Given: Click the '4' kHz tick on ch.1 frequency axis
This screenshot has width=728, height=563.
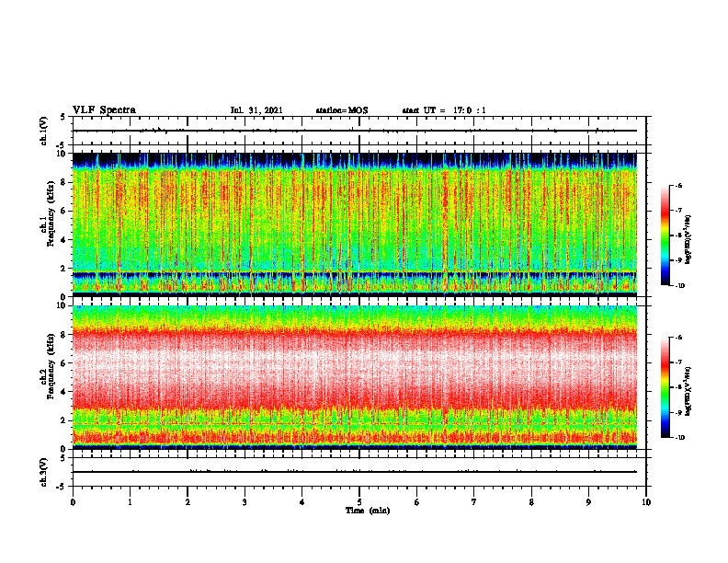Looking at the screenshot, I should [x=64, y=240].
